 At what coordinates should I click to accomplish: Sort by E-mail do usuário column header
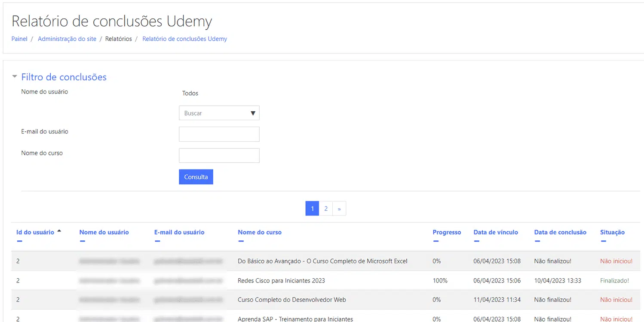click(179, 232)
